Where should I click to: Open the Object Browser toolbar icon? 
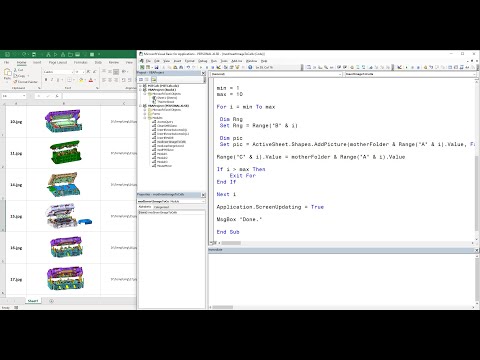click(x=237, y=67)
